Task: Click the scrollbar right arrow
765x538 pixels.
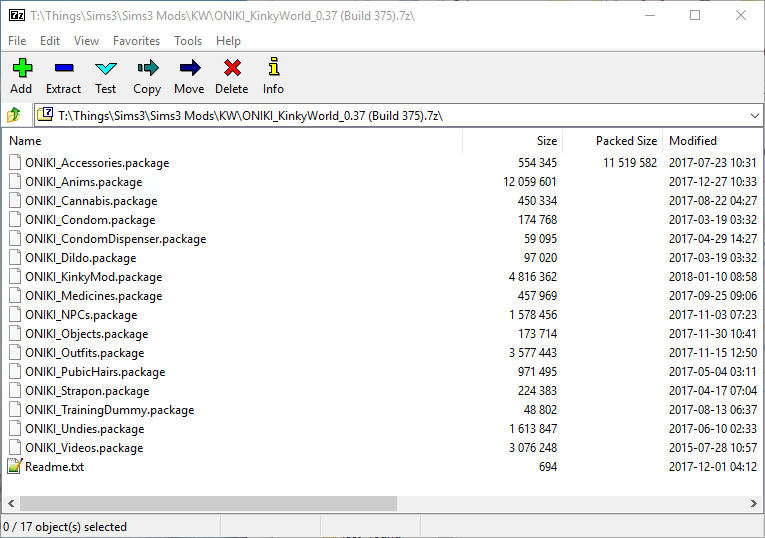Action: click(x=754, y=503)
